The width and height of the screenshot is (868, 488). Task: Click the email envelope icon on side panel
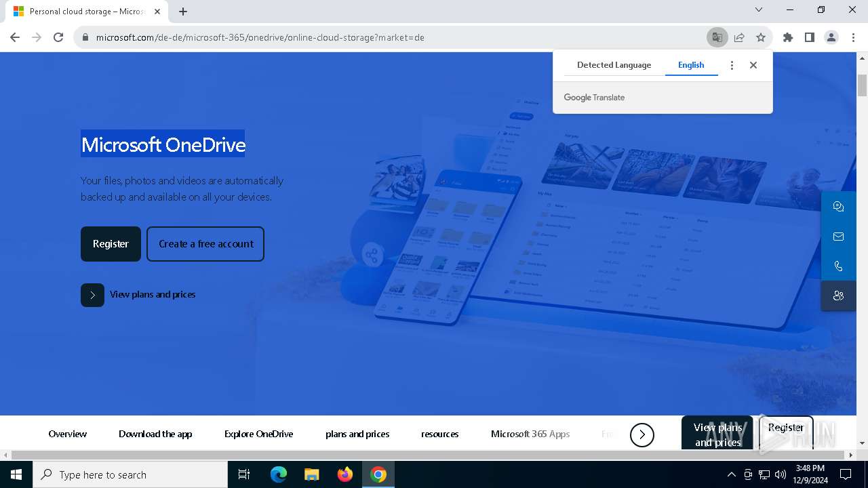(x=839, y=237)
